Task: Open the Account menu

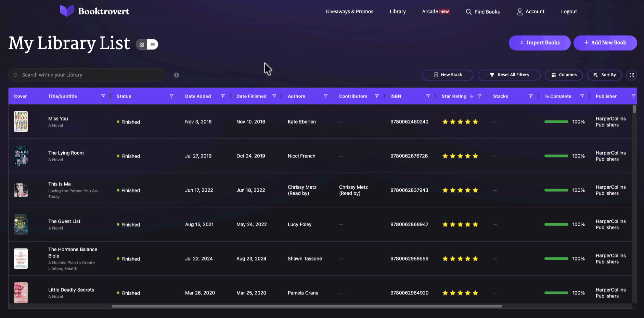Action: [x=530, y=12]
